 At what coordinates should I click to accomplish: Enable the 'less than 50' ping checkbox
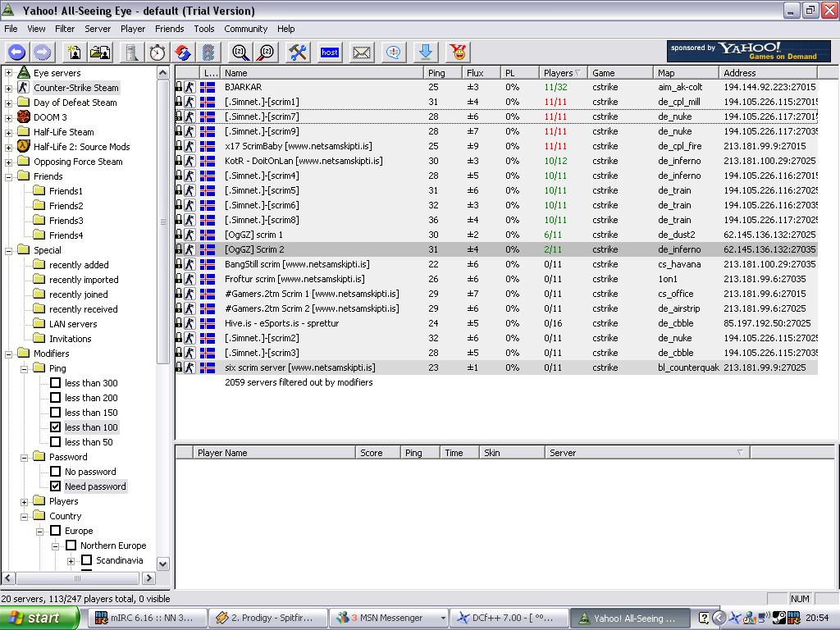coord(55,441)
